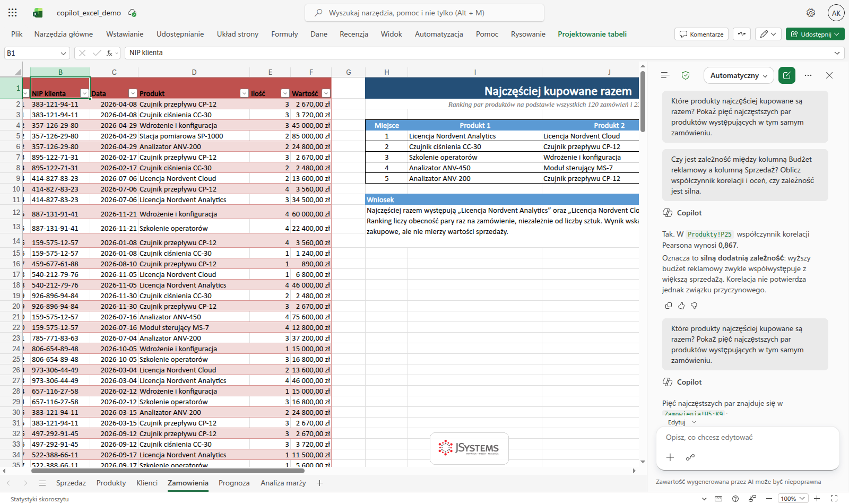Expand the formula bar
The height and width of the screenshot is (504, 849).
(x=837, y=53)
